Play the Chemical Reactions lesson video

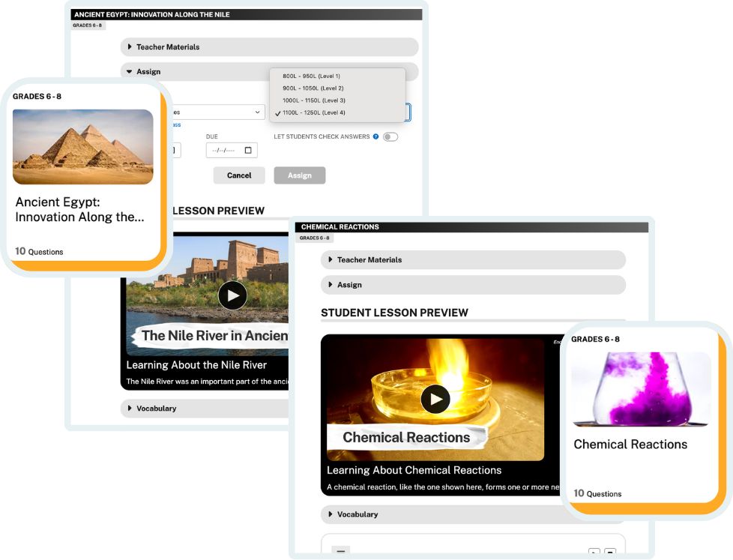435,398
